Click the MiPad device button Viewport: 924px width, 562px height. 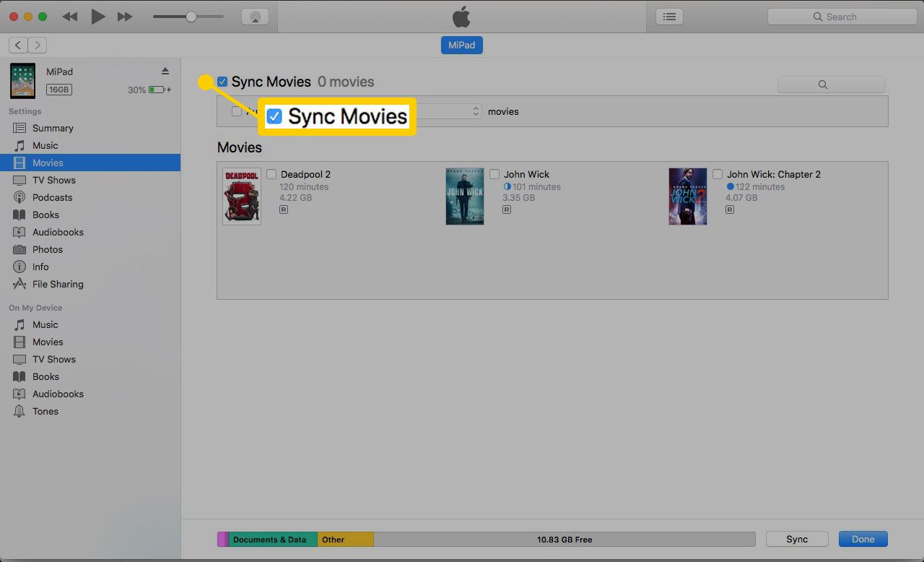pos(462,45)
